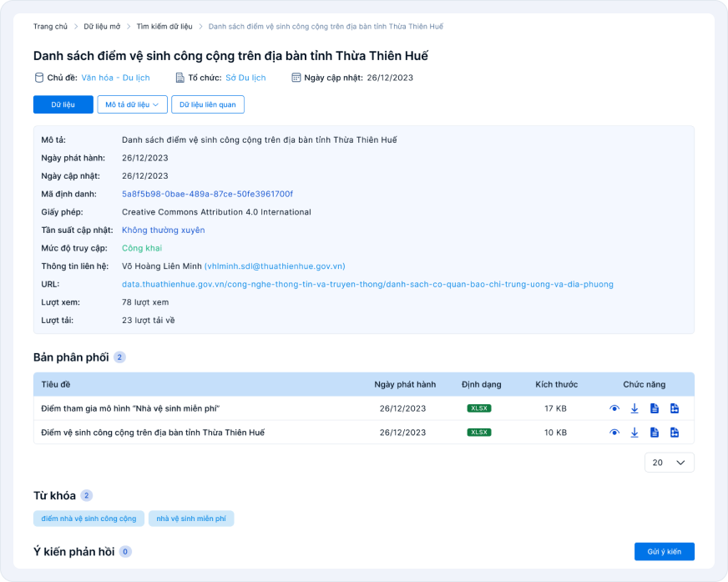Download the 10 KB XLSX distribution
728x582 pixels.
634,433
